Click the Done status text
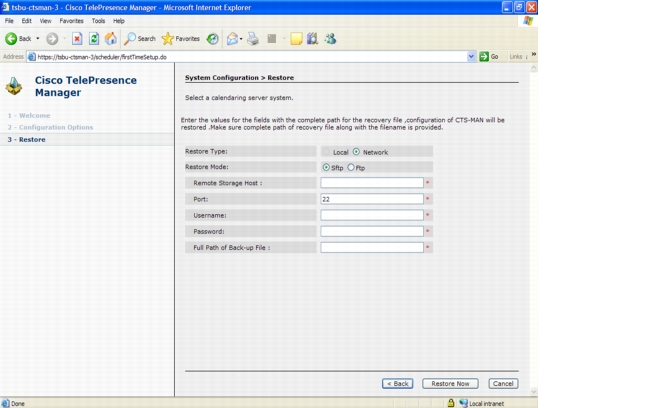653x408 pixels. click(x=18, y=403)
